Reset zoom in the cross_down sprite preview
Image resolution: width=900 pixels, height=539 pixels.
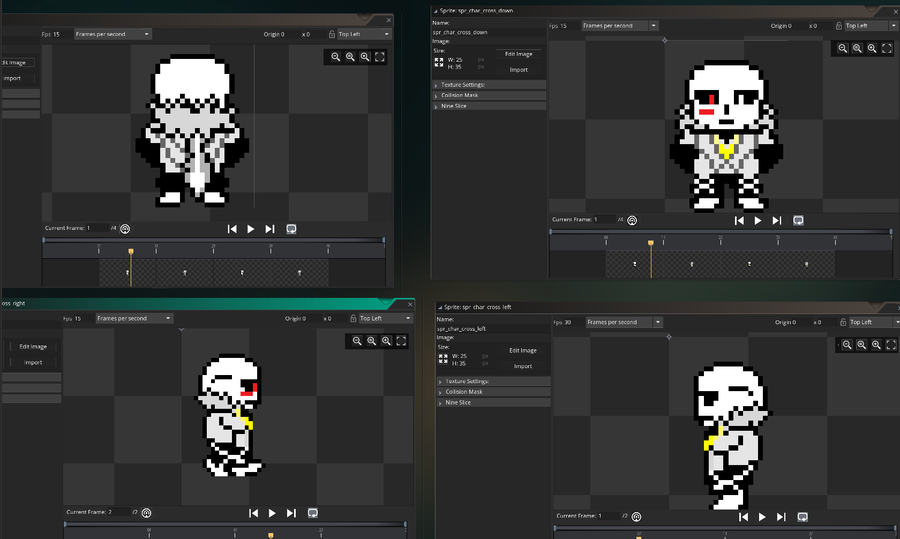857,48
